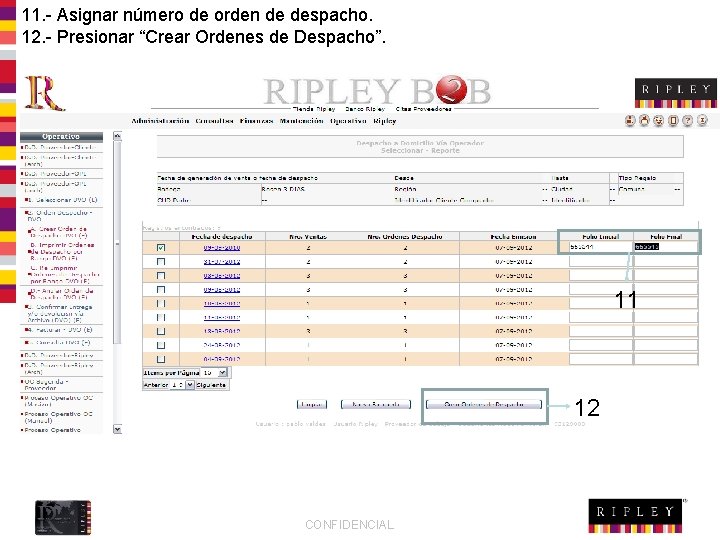Image resolution: width=720 pixels, height=540 pixels.
Task: Select sidebar item OC Sugerida - Proveedor
Action: point(46,385)
